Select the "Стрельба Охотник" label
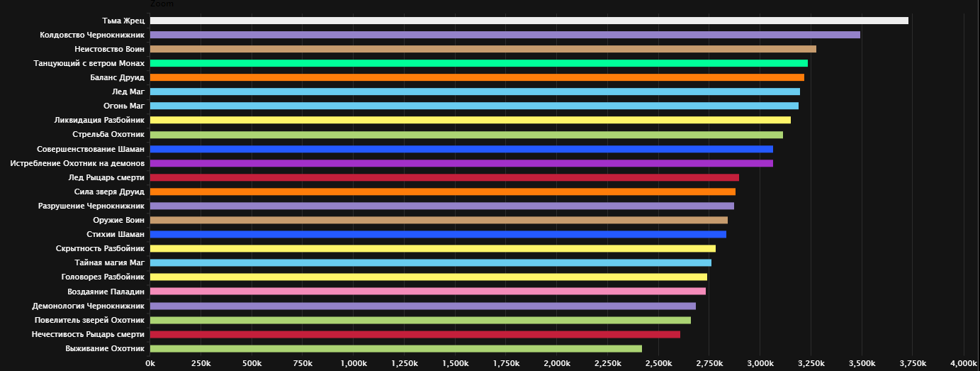Image resolution: width=980 pixels, height=371 pixels. click(x=108, y=135)
